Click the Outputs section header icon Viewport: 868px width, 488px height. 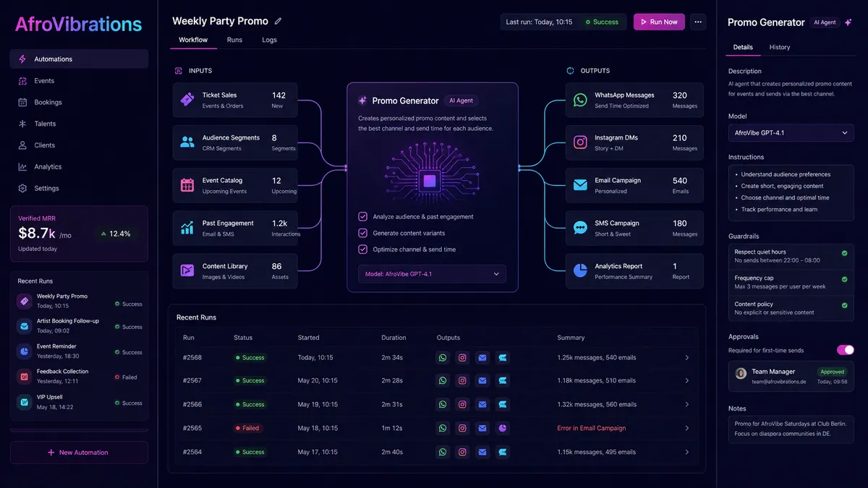click(570, 71)
